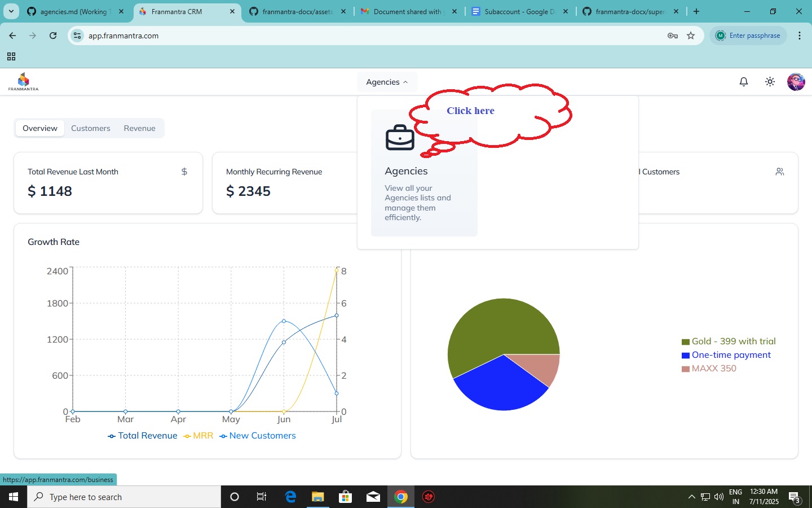
Task: Open the browser apps grid icon
Action: pos(11,56)
